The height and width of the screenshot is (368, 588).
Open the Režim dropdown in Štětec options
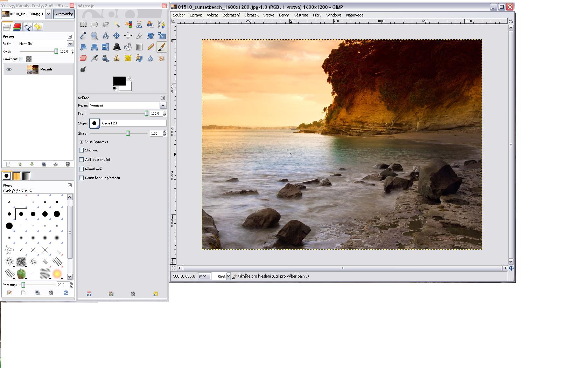click(163, 105)
